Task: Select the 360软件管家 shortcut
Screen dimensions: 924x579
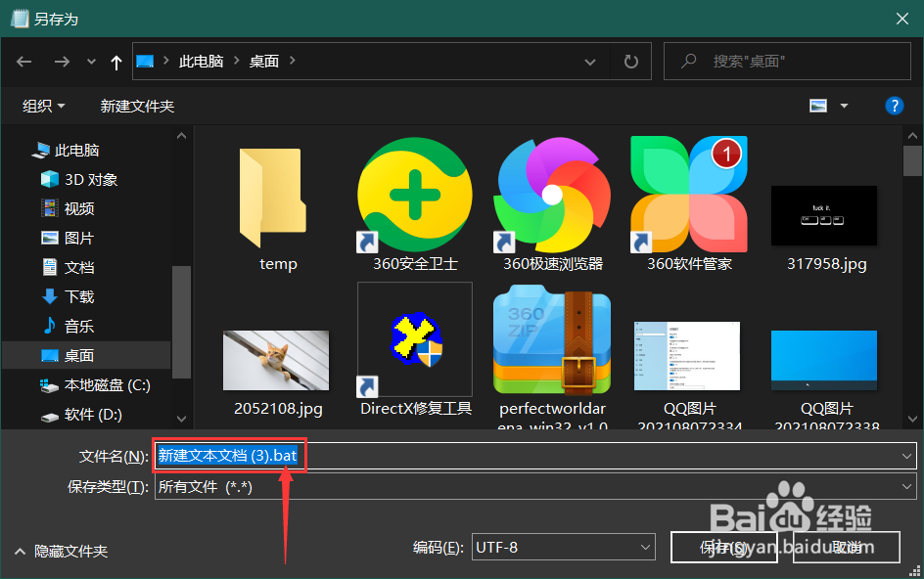Action: pos(689,204)
